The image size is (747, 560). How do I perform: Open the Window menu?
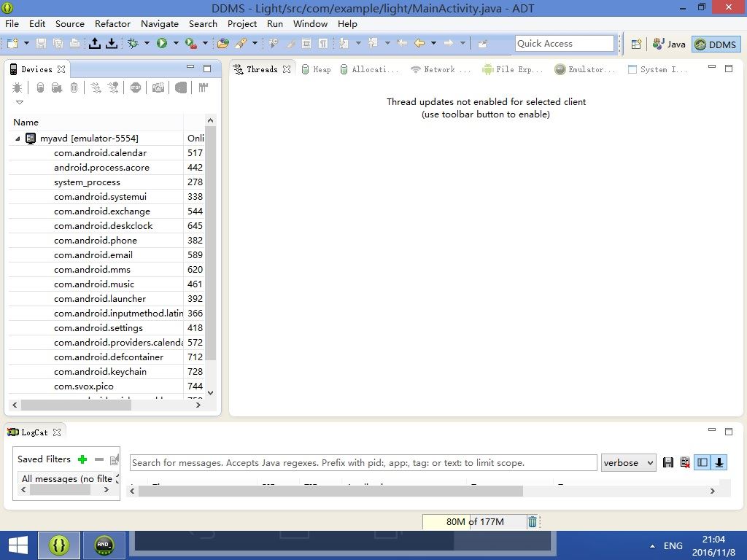[310, 24]
